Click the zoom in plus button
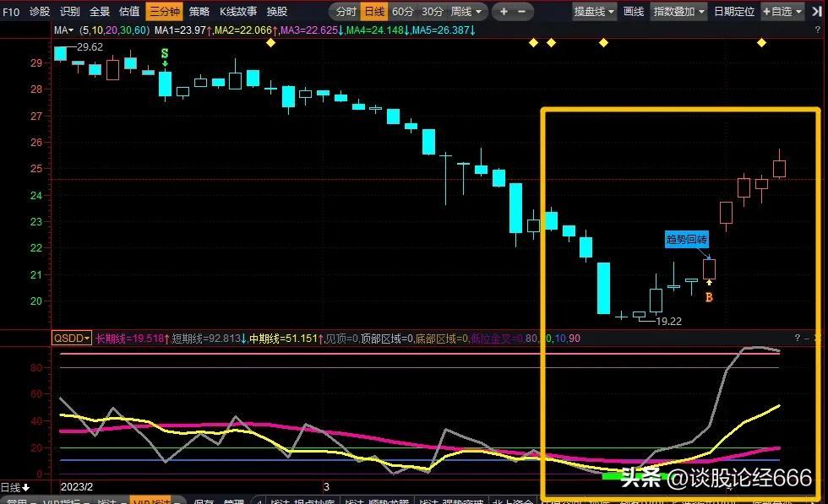Viewport: 828px width, 504px height. (504, 12)
